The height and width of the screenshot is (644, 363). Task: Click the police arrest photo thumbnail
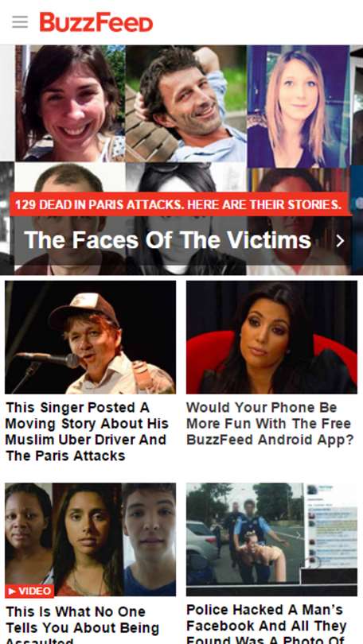coord(271,539)
